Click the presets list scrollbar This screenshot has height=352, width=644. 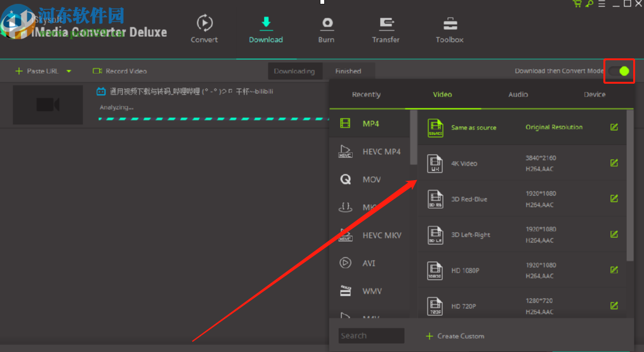tap(630, 185)
